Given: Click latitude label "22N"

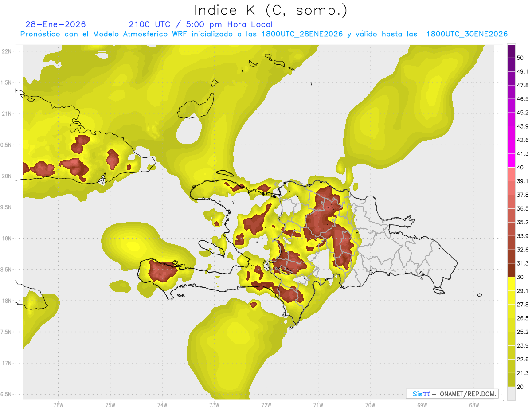Looking at the screenshot, I should (x=7, y=51).
